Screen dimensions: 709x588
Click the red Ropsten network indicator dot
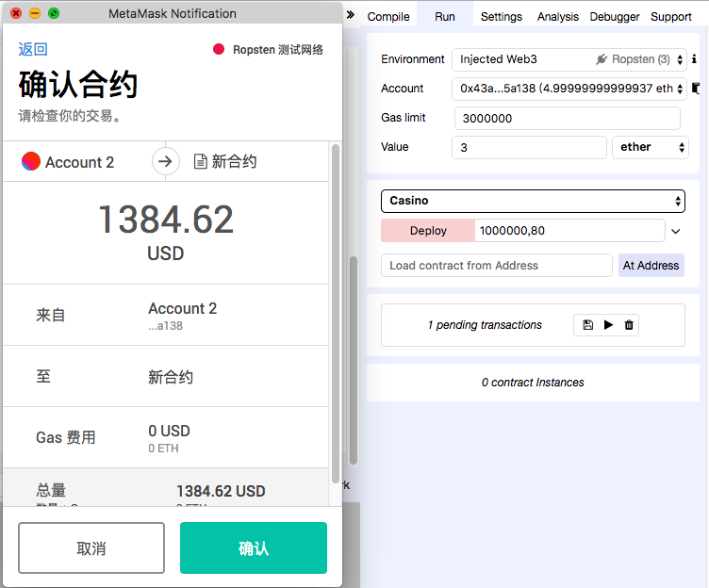coord(219,49)
